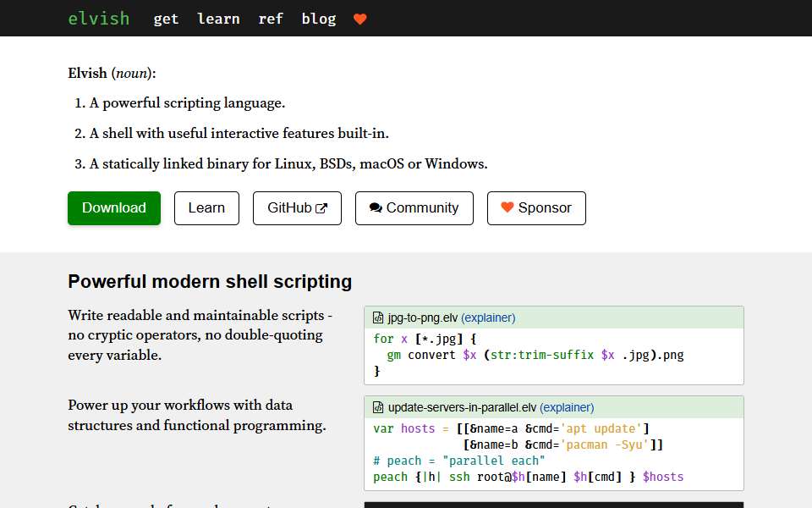Click the Sponsor button
Screen dimensions: 812x508
tap(536, 208)
